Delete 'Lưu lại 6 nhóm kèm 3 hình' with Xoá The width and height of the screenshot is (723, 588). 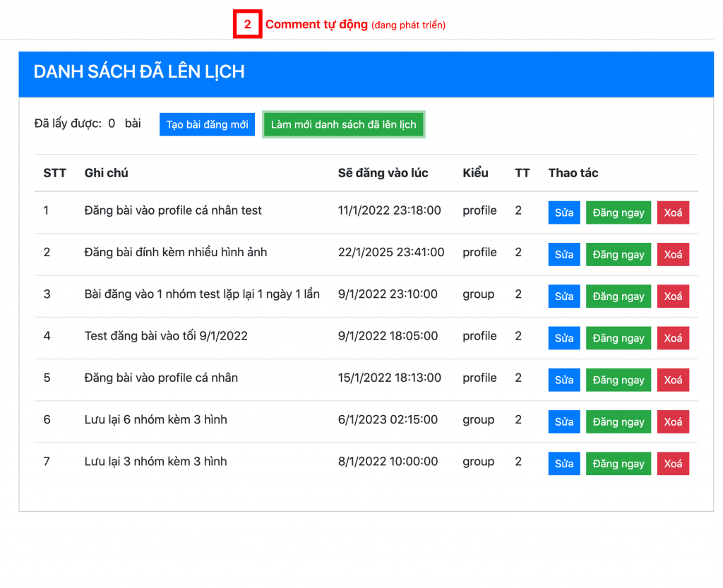(x=673, y=421)
